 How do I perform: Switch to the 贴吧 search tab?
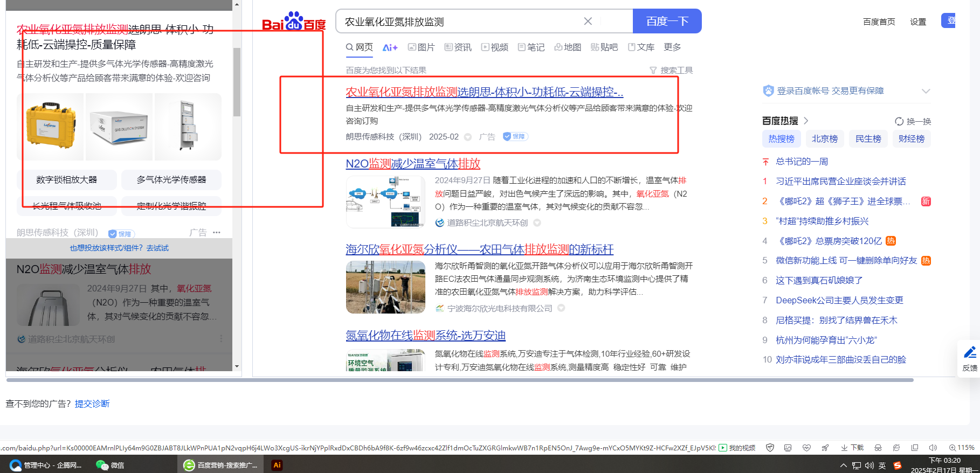pos(604,47)
